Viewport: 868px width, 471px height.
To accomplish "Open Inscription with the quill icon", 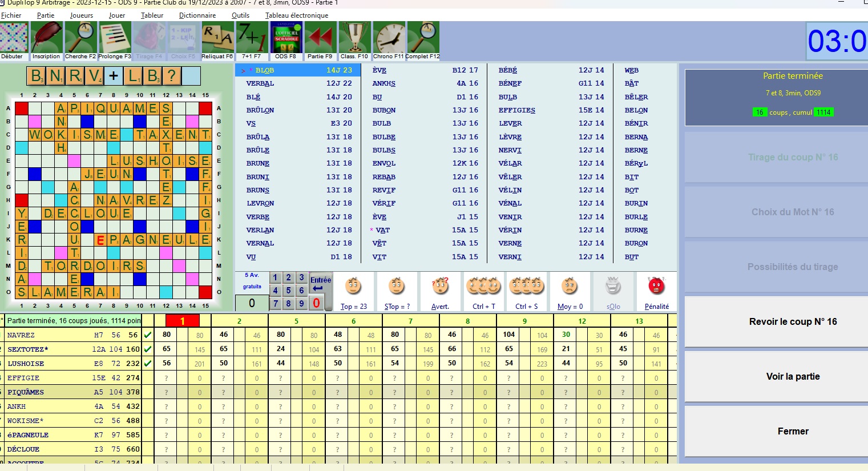I will coord(46,38).
